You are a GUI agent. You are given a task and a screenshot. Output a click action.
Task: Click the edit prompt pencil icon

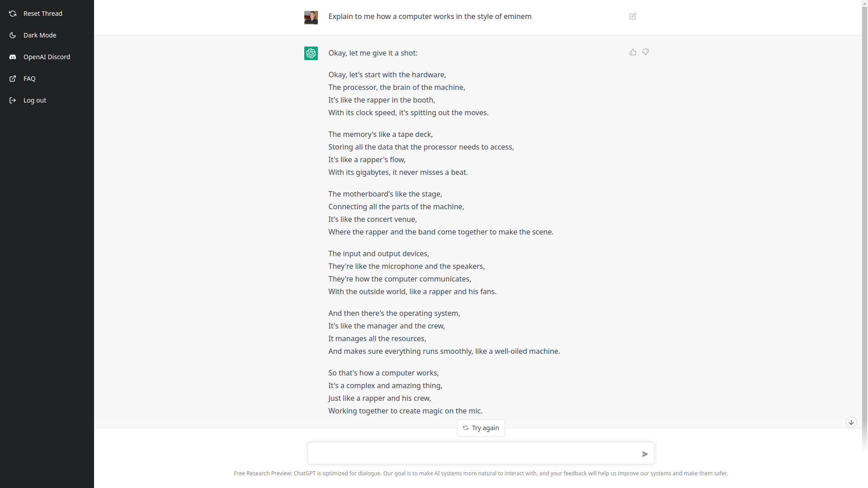pyautogui.click(x=632, y=17)
